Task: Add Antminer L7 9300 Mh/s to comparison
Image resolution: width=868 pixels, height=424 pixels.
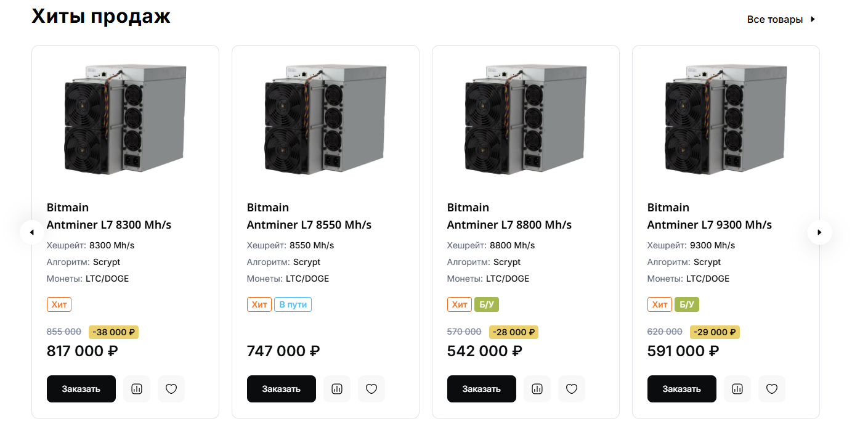Action: (x=737, y=389)
